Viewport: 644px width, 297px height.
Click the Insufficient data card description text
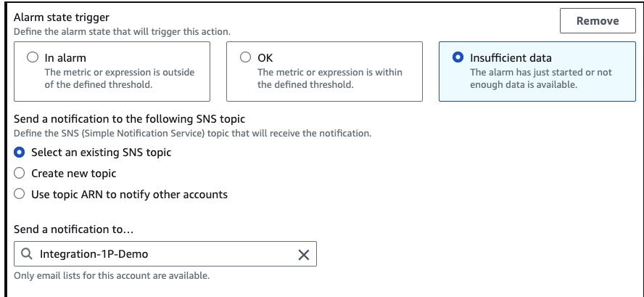(x=540, y=78)
